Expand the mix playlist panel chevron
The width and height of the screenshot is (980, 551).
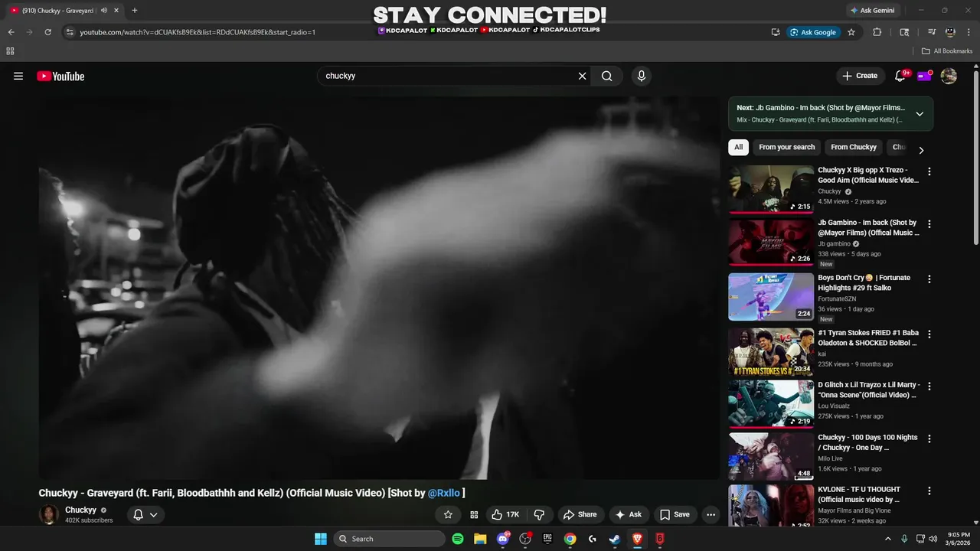(920, 114)
